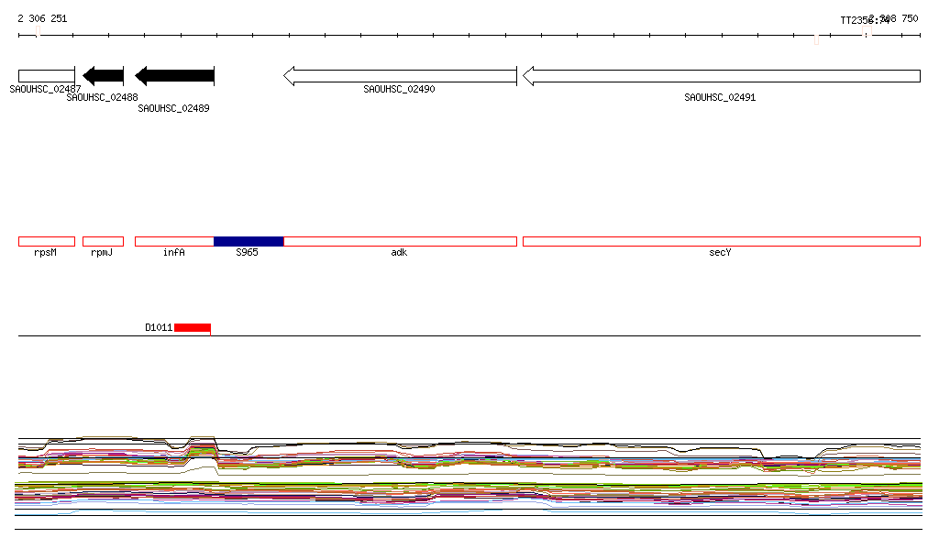Click the secY text label
Image resolution: width=939 pixels, height=560 pixels.
point(720,252)
